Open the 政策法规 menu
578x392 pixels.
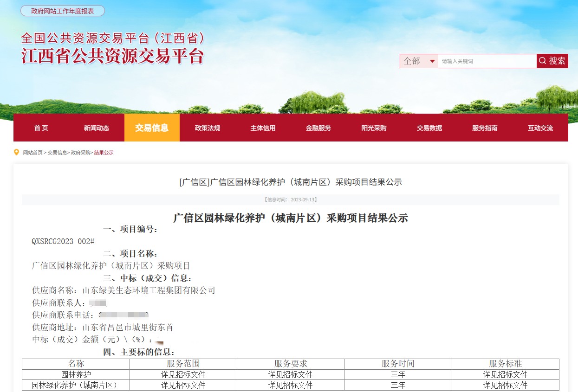point(207,128)
